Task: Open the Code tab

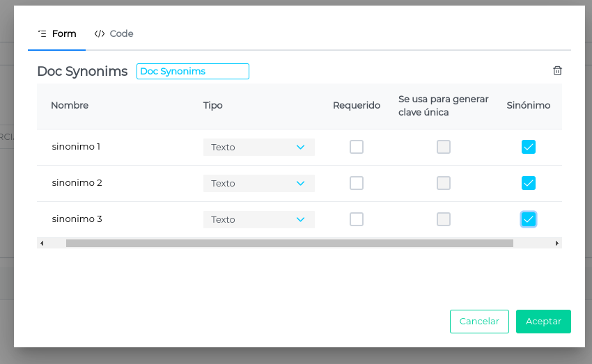Action: coord(114,33)
